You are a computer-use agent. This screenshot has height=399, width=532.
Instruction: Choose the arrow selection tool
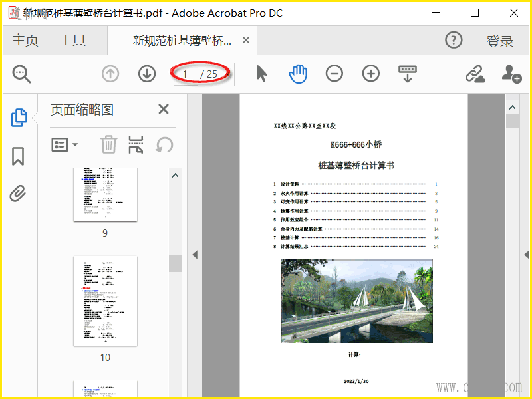[261, 74]
